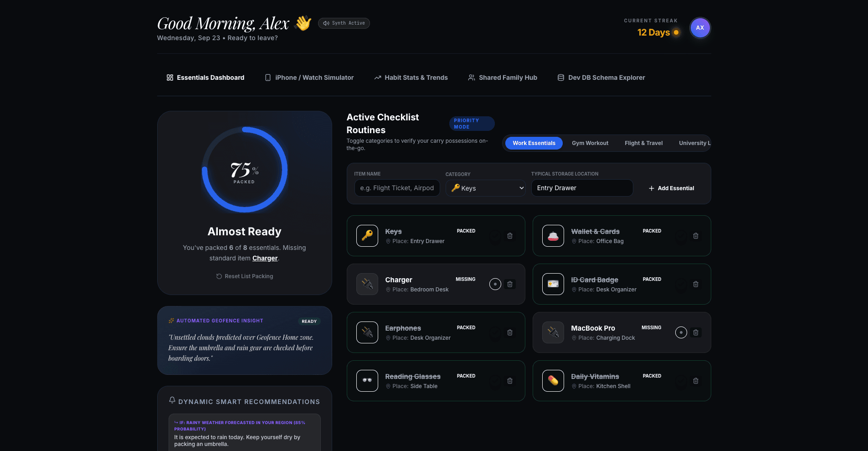Remove the Reading Glasses item via its trash icon
Screen dimensions: 868x451
tap(510, 381)
